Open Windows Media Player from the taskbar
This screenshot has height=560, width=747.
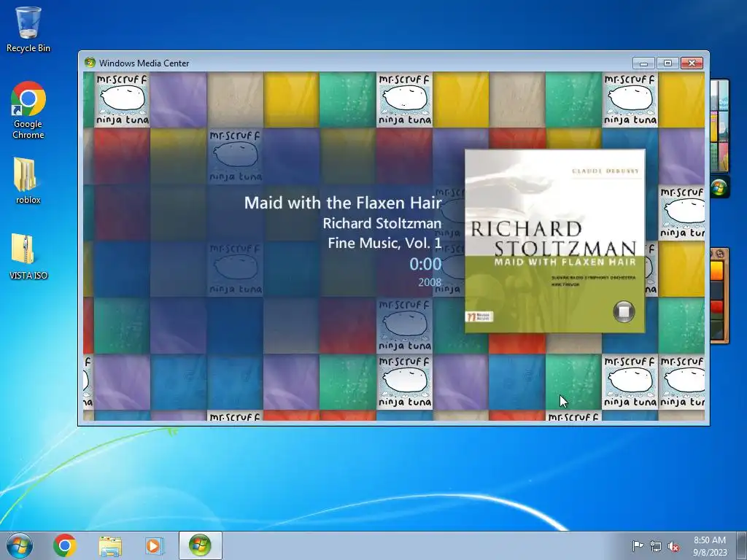154,545
